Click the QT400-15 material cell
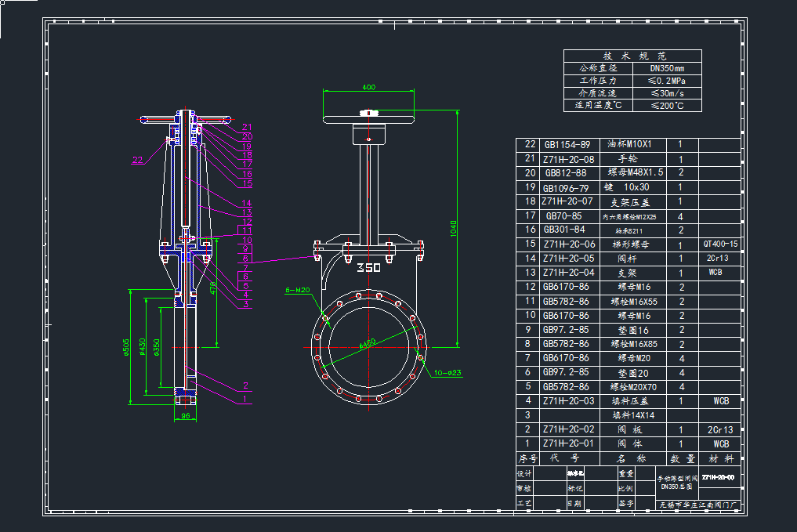797x532 pixels. point(720,244)
